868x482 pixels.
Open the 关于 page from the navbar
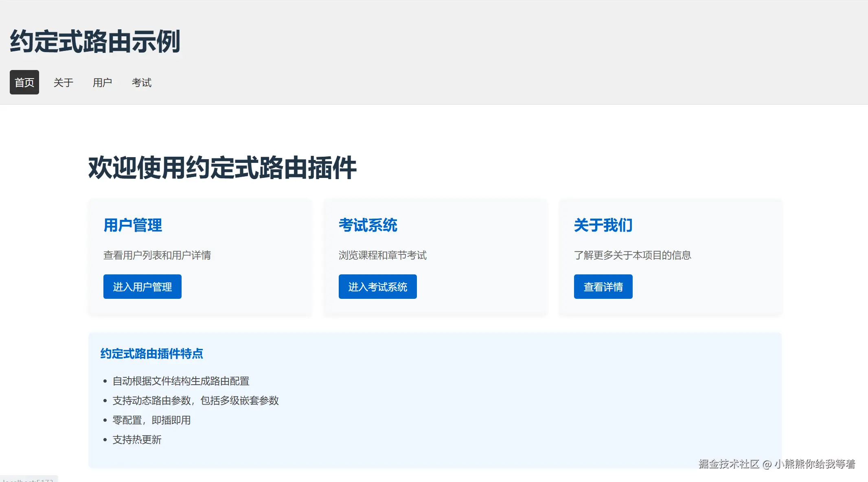tap(64, 82)
